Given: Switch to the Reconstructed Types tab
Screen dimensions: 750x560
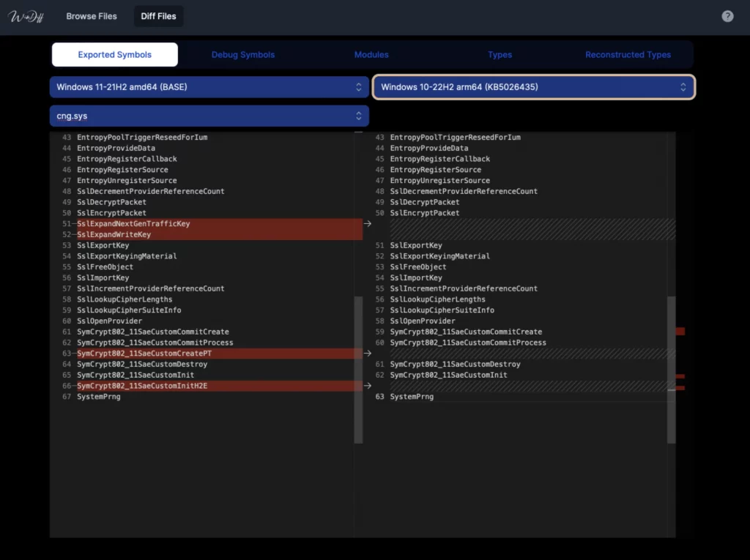Looking at the screenshot, I should pyautogui.click(x=628, y=54).
